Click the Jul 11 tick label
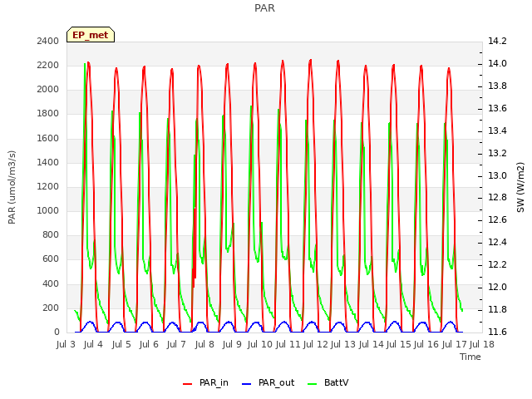Image resolution: width=532 pixels, height=399 pixels. [288, 345]
